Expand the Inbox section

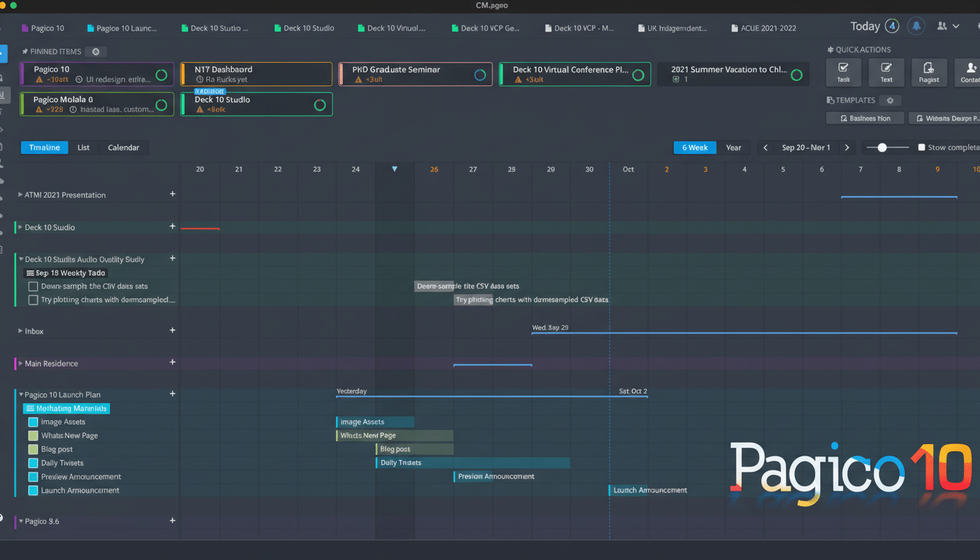point(20,331)
